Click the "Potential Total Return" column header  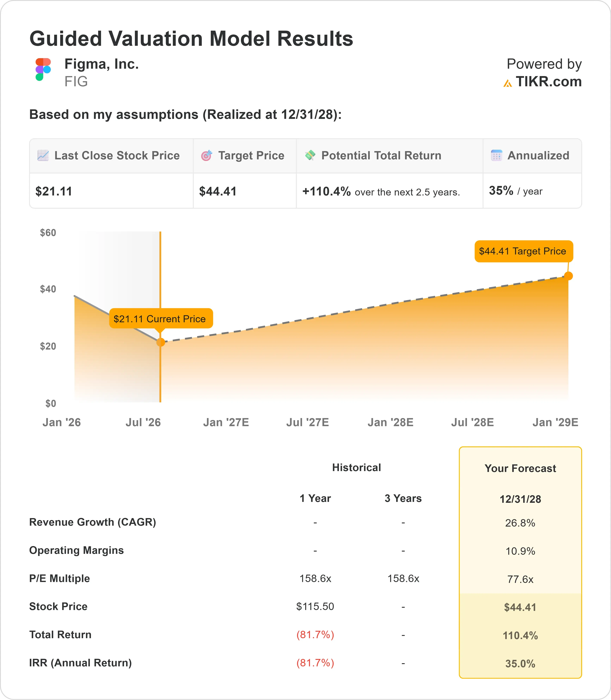pyautogui.click(x=381, y=155)
